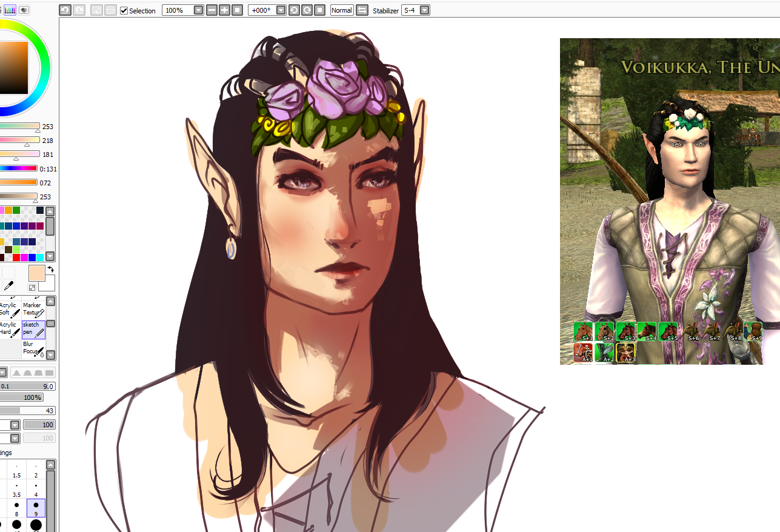The image size is (780, 532).
Task: Toggle the transparent color checker icon
Action: (32, 288)
